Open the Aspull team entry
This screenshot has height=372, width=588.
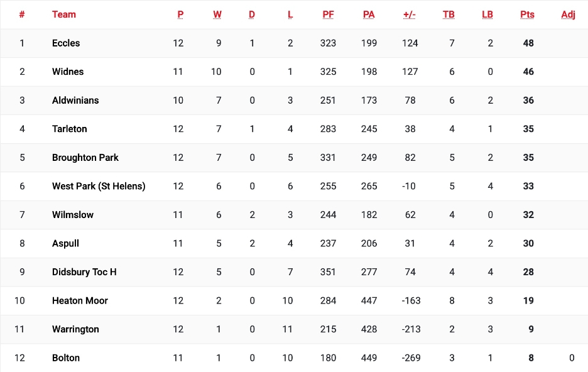(x=65, y=243)
